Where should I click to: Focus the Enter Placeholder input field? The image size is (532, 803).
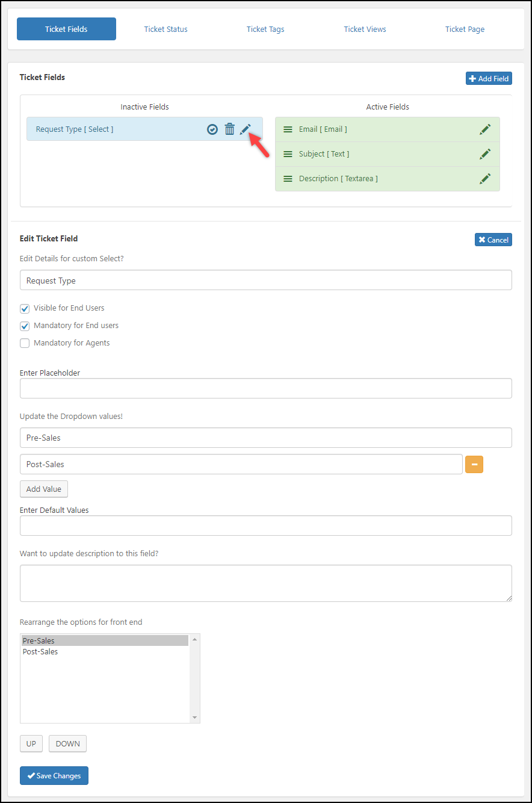[x=265, y=388]
